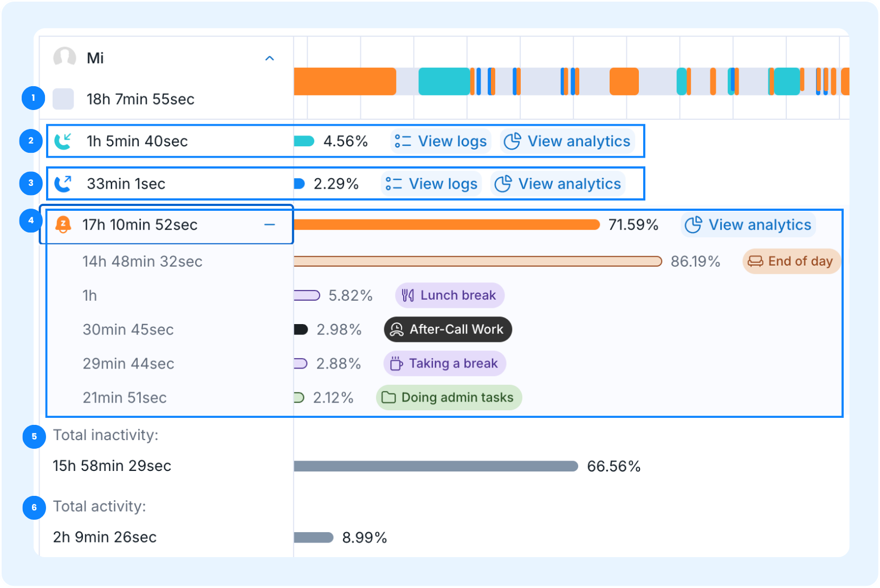Click the orange snooze bell icon
This screenshot has height=588, width=880.
(63, 224)
